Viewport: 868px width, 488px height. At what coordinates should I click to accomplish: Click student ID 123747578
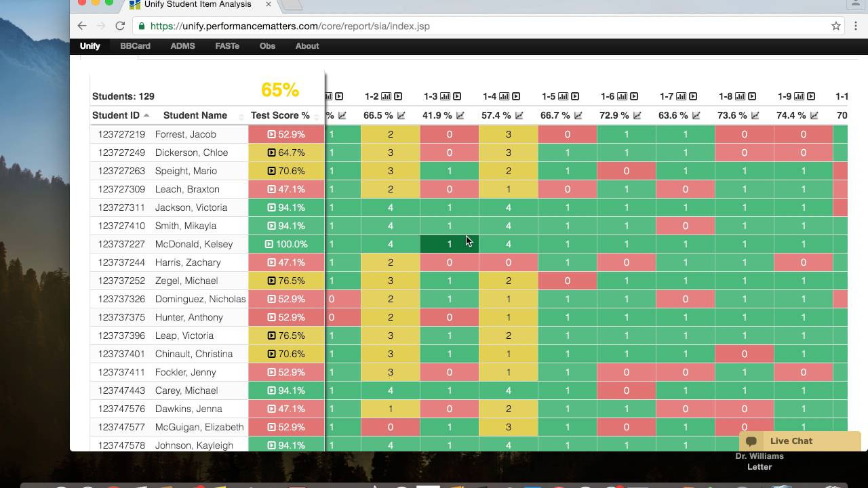[121, 445]
